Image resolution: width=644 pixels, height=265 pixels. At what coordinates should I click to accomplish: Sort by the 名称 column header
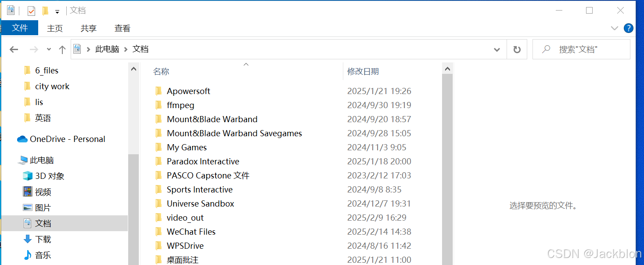click(161, 71)
